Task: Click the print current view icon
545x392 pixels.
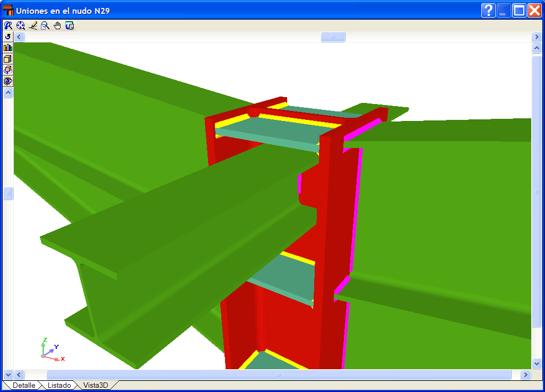Action: pyautogui.click(x=70, y=25)
